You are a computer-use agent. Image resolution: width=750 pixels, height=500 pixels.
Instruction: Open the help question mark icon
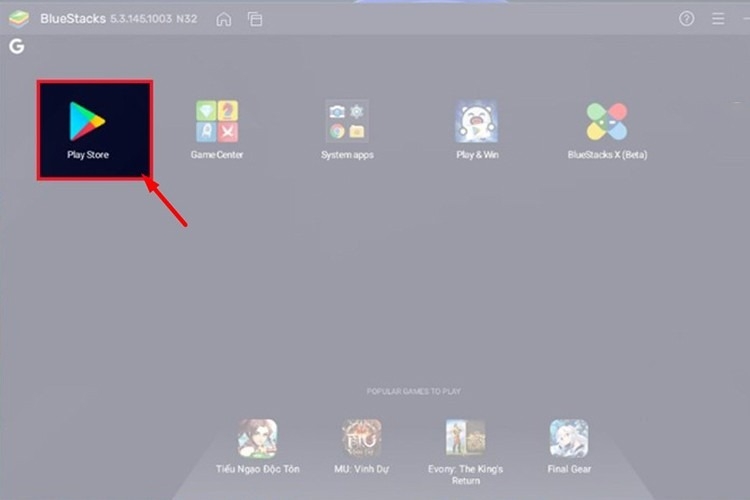[686, 19]
